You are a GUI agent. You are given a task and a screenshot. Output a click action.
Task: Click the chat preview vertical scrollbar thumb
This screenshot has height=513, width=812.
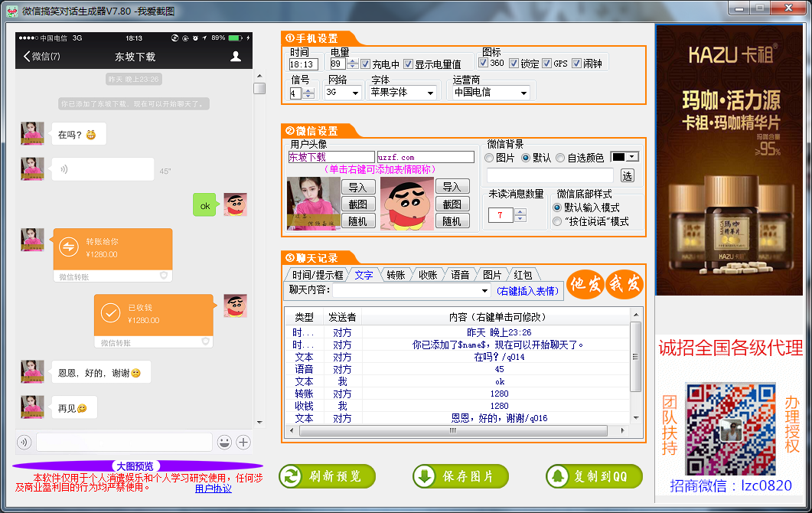coord(259,88)
